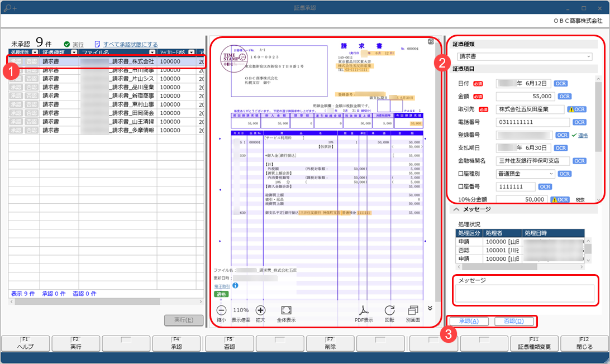Click the 金額 field showing 55,000
Viewport: 610px width, 364px height.
(x=525, y=97)
